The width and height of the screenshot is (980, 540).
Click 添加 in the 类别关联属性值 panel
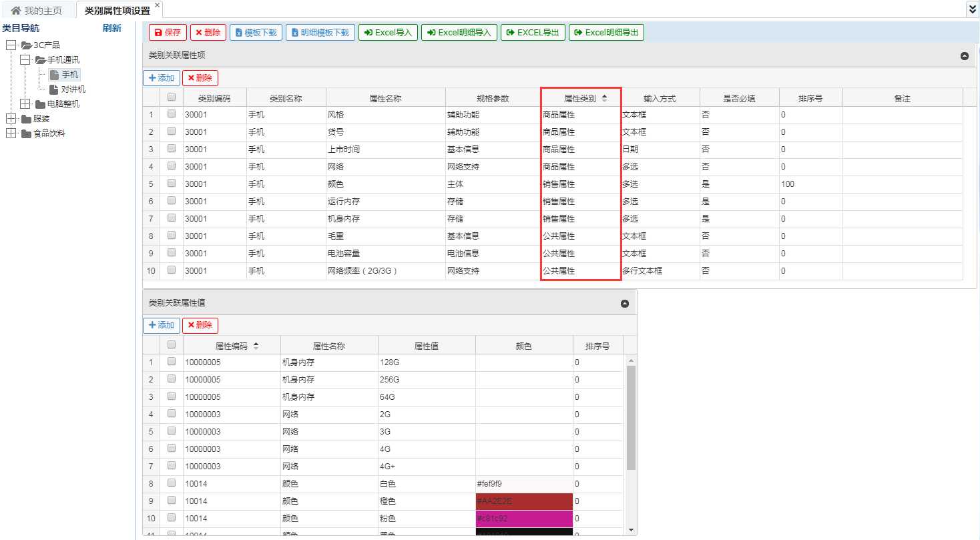(162, 325)
